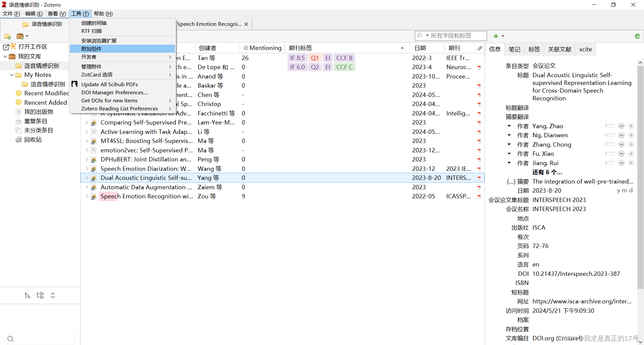The image size is (644, 345).
Task: Click the attachment paperclip column header
Action: [480, 48]
